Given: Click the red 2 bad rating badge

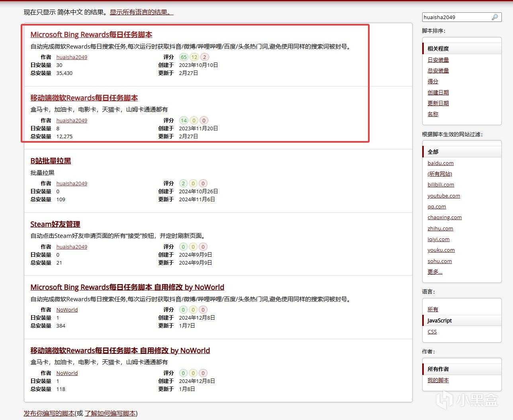Looking at the screenshot, I should [x=204, y=57].
